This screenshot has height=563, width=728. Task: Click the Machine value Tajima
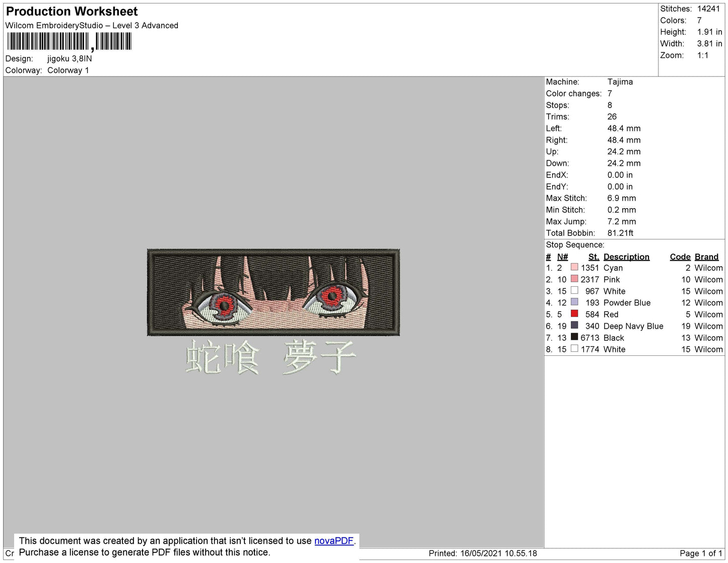click(620, 82)
